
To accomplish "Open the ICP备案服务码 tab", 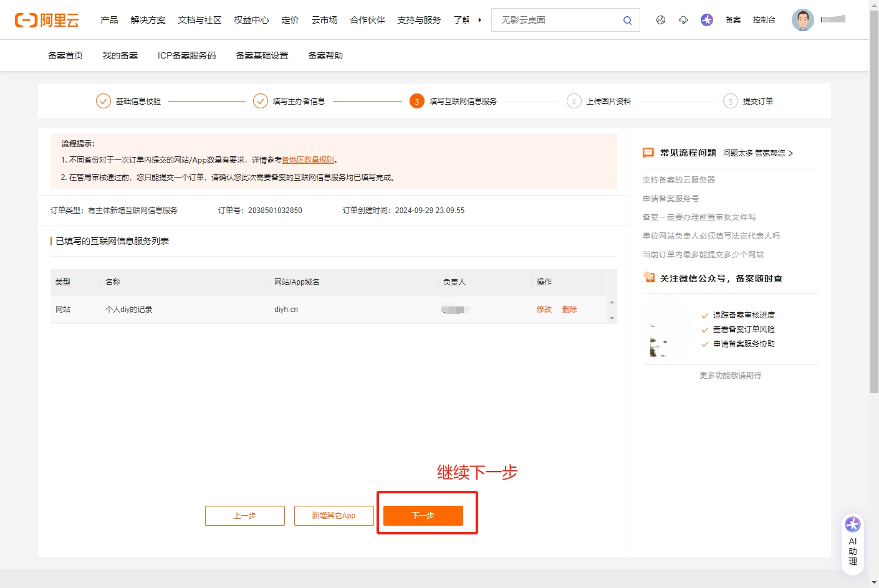I will [186, 55].
